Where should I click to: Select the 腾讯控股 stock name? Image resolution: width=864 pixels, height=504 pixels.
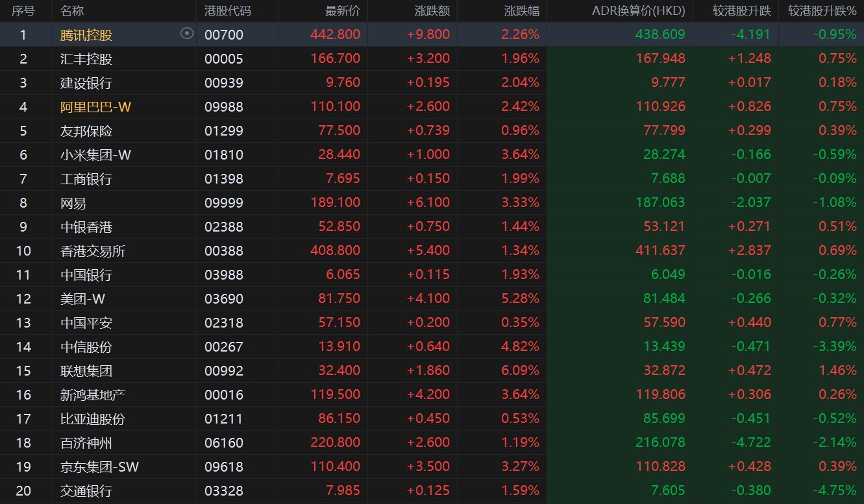click(x=86, y=35)
